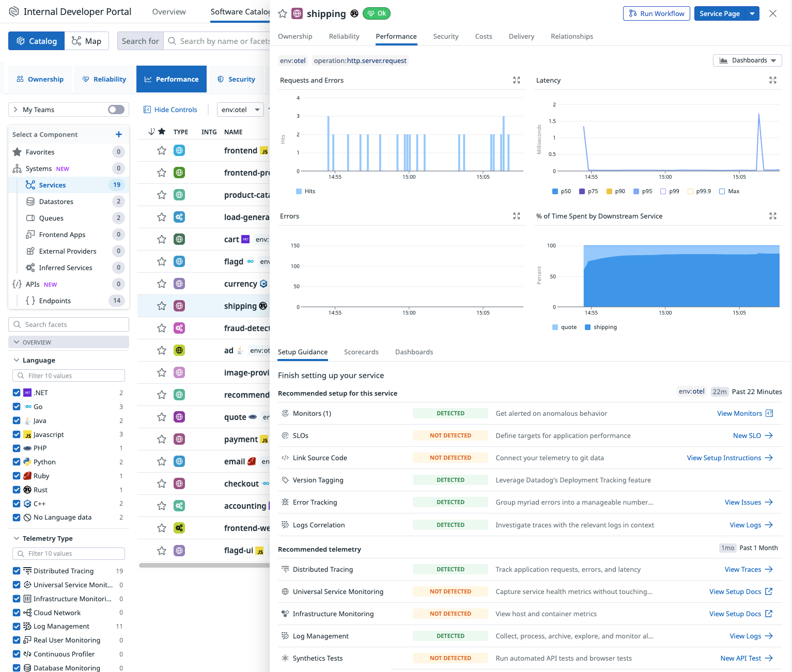Collapse the OVERVIEW facet section

coord(69,342)
